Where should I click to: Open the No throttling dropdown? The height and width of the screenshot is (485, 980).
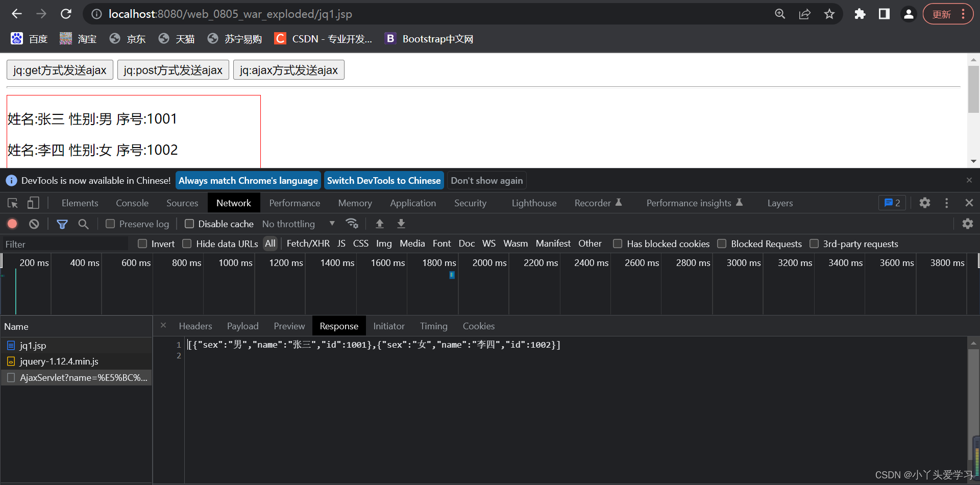(299, 224)
